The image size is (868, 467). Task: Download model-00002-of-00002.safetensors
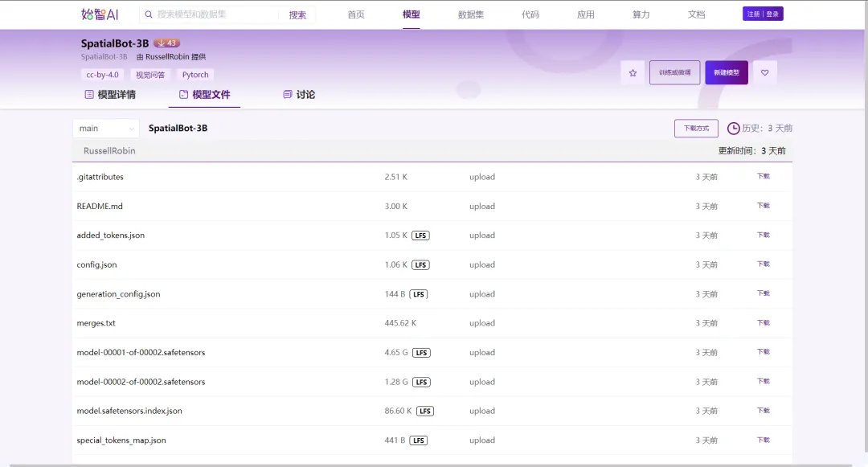pyautogui.click(x=764, y=381)
